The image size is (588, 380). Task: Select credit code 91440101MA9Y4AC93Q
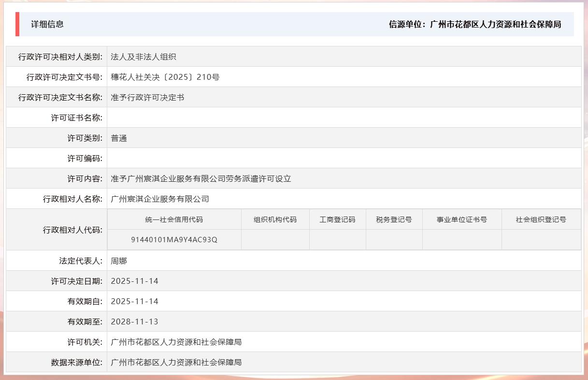coord(174,239)
